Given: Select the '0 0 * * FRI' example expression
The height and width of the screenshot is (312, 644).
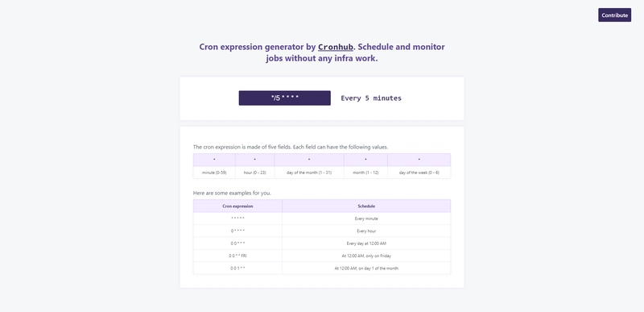Looking at the screenshot, I should pyautogui.click(x=237, y=256).
